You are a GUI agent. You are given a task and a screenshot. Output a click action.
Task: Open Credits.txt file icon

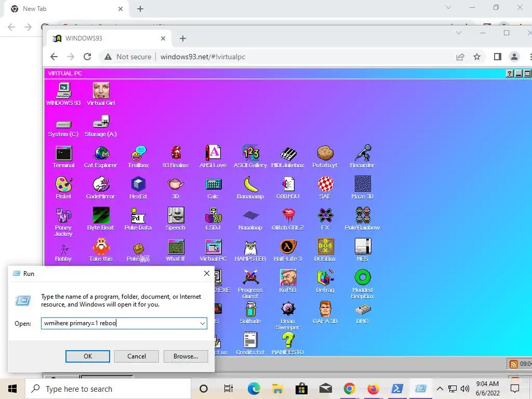coord(250,344)
